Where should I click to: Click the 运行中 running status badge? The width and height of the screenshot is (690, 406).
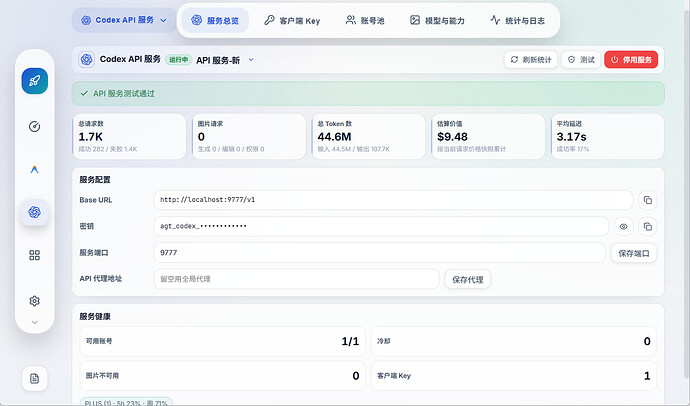(178, 60)
